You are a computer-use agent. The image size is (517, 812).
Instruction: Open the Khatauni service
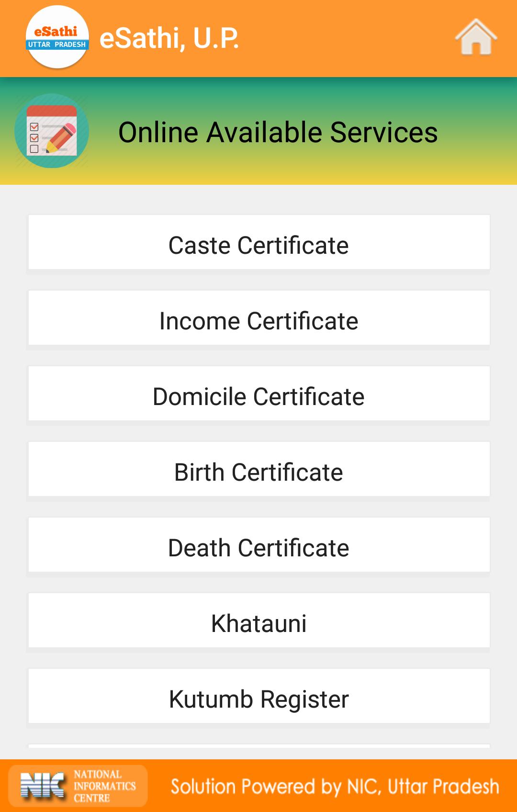(259, 620)
